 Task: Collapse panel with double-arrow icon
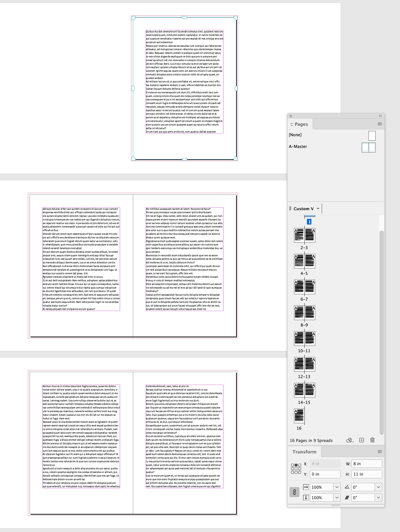(380, 116)
